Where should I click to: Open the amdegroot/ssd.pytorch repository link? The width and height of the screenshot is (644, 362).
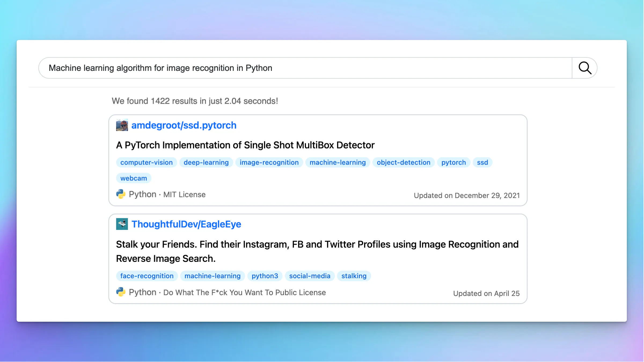(x=184, y=125)
